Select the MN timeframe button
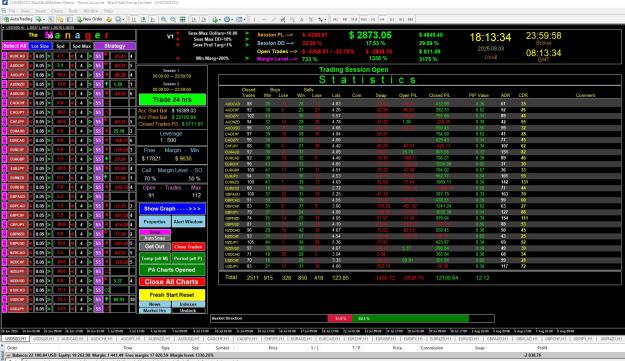Image resolution: width=625 pixels, height=361 pixels. [411, 19]
